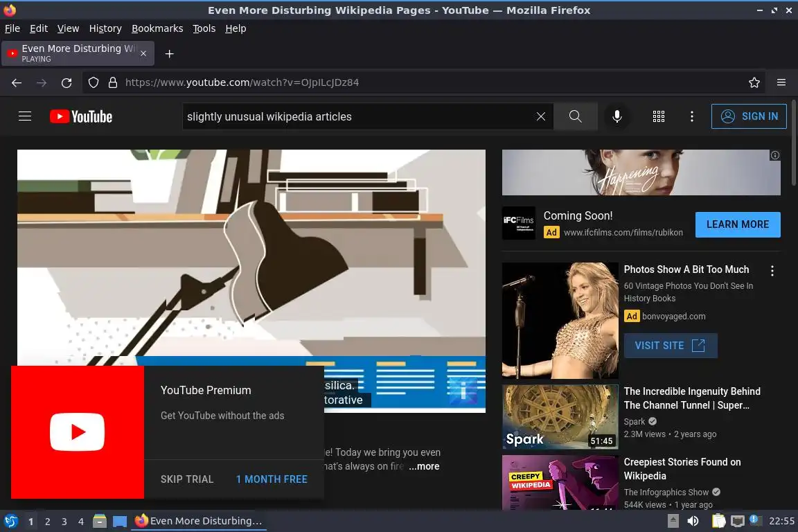Open Photos Show A Bit Too Much ad
The width and height of the screenshot is (798, 532).
[686, 269]
